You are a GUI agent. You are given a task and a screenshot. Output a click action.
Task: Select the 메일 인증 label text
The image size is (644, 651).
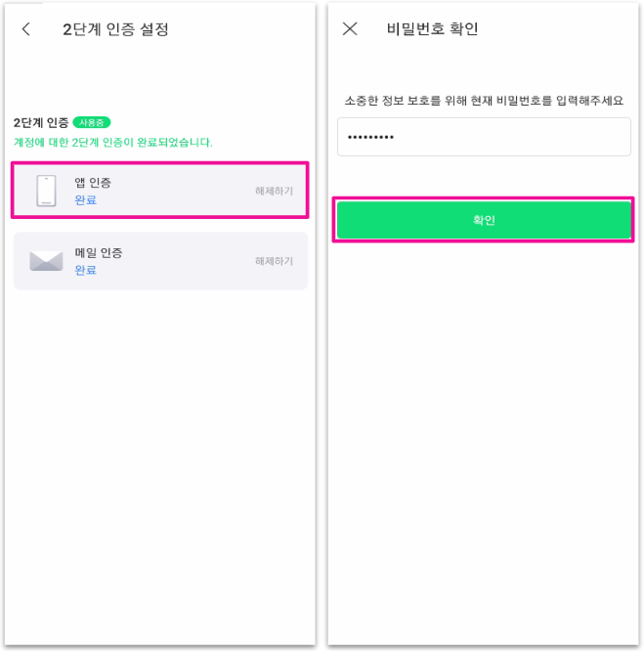[x=98, y=253]
